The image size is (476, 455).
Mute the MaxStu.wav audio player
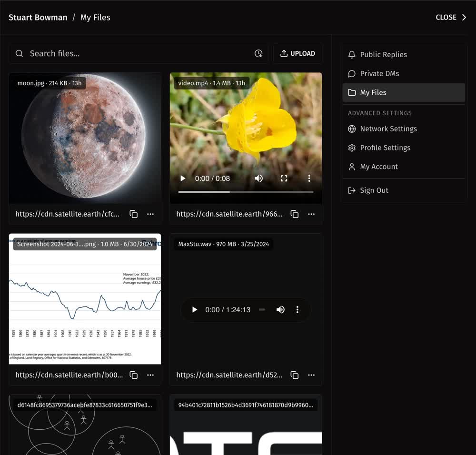[x=280, y=310]
